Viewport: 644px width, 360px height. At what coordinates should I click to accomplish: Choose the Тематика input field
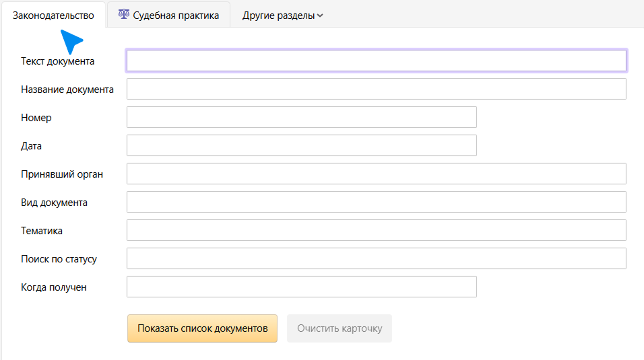click(x=376, y=230)
